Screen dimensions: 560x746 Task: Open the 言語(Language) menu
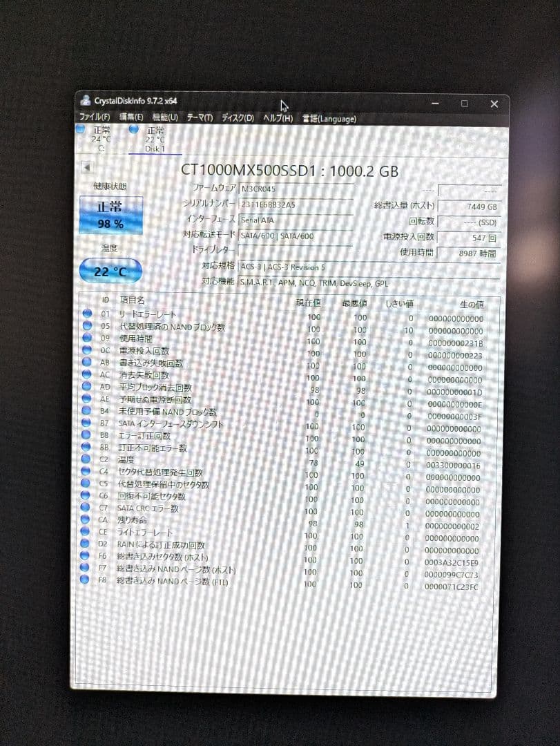[x=330, y=119]
